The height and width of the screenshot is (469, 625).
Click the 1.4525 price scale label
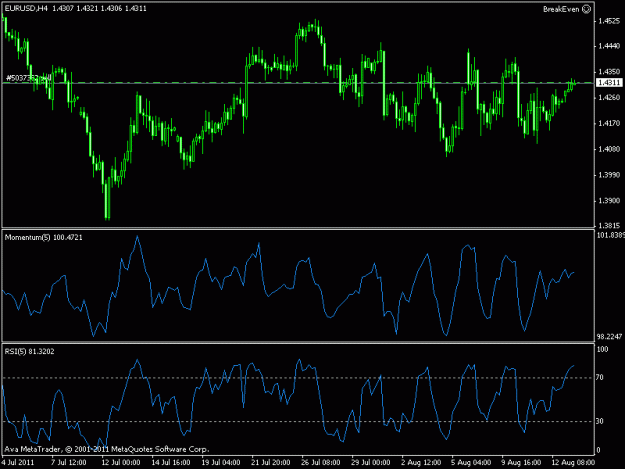coord(609,21)
